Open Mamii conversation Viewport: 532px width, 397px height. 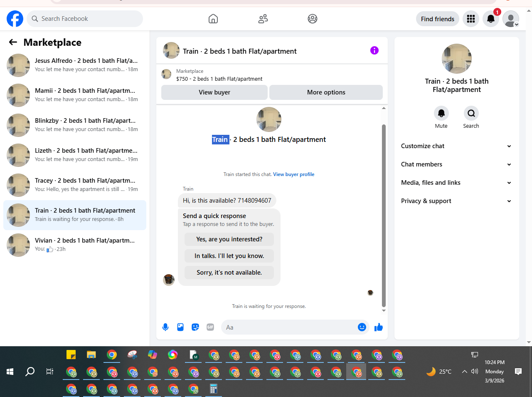pyautogui.click(x=75, y=95)
